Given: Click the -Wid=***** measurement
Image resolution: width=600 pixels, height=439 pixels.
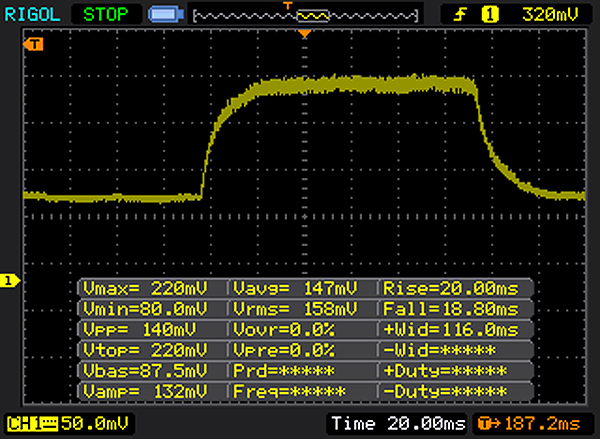Looking at the screenshot, I should point(439,350).
